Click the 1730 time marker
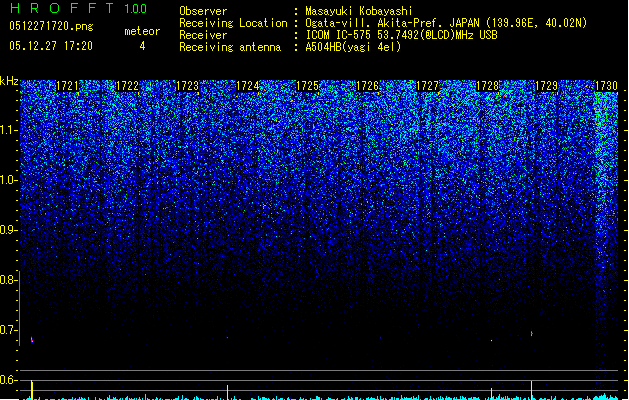 coord(606,86)
